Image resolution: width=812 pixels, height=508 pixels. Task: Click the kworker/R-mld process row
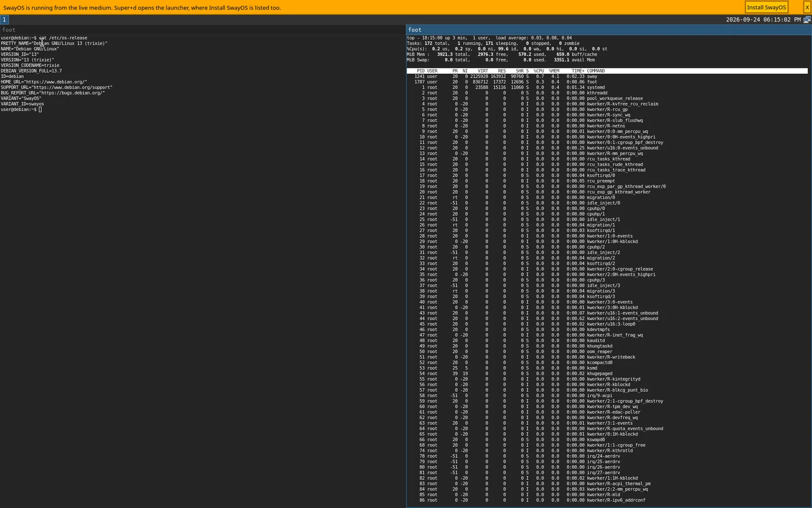[607, 495]
